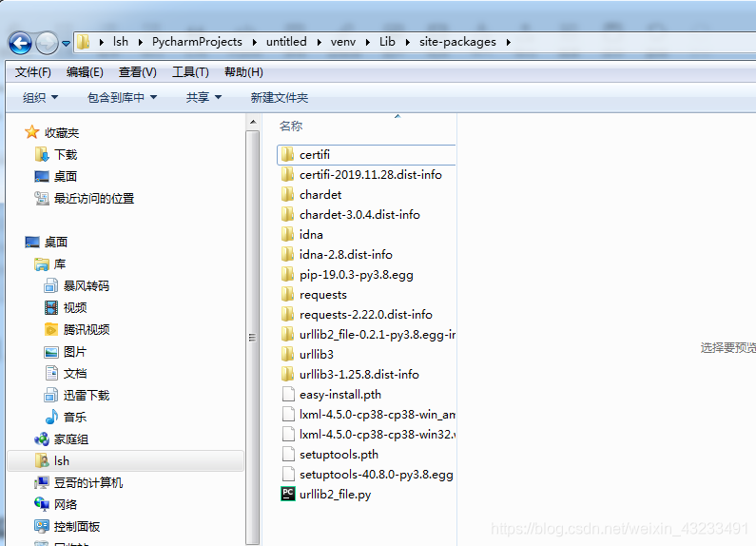Open the 帮助(H) menu
This screenshot has width=756, height=546.
pos(243,72)
